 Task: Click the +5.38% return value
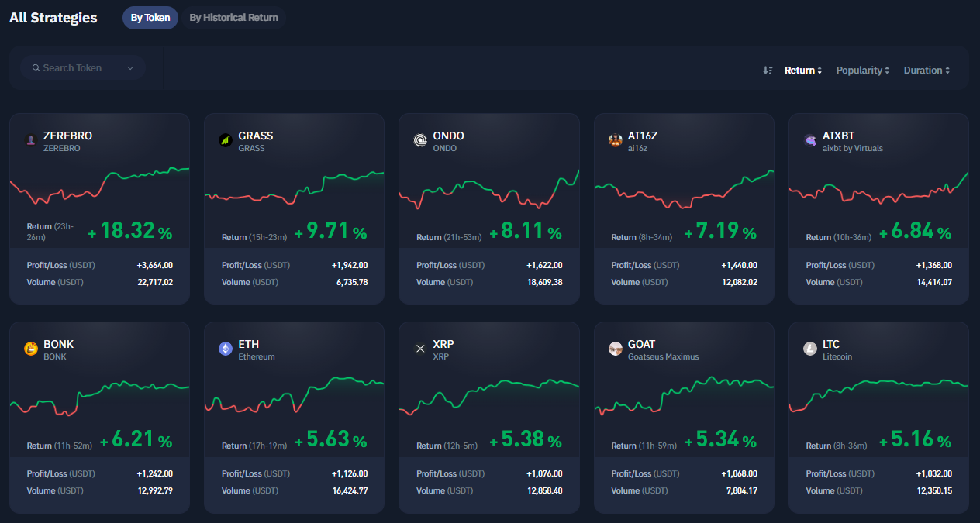526,440
